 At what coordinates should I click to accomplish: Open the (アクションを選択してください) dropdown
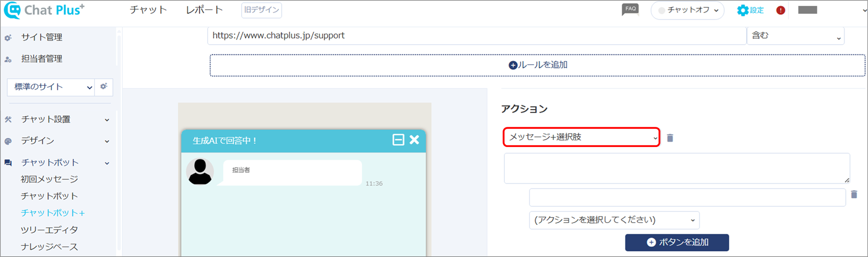point(614,220)
